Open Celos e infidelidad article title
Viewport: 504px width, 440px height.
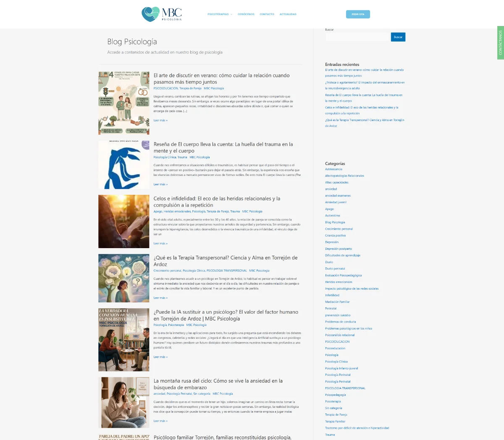click(x=217, y=202)
